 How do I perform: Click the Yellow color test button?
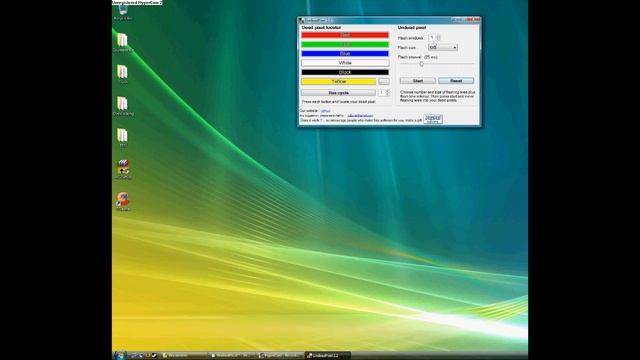pos(338,82)
